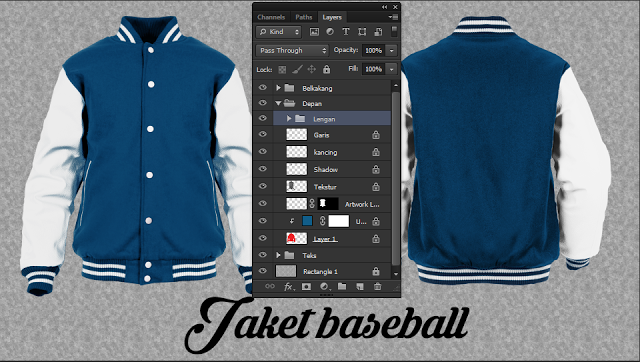Hide the Lengan group
The width and height of the screenshot is (640, 362).
coord(263,118)
